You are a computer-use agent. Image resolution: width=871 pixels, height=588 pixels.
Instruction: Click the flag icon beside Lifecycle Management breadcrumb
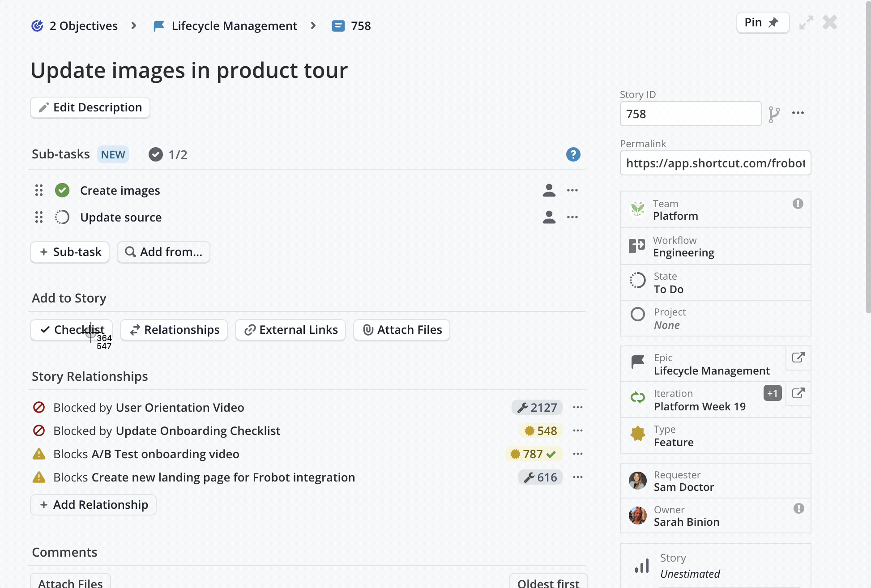click(x=158, y=26)
